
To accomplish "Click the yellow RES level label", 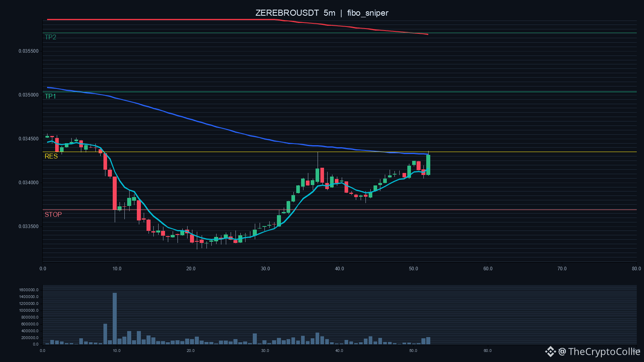I will pos(51,156).
